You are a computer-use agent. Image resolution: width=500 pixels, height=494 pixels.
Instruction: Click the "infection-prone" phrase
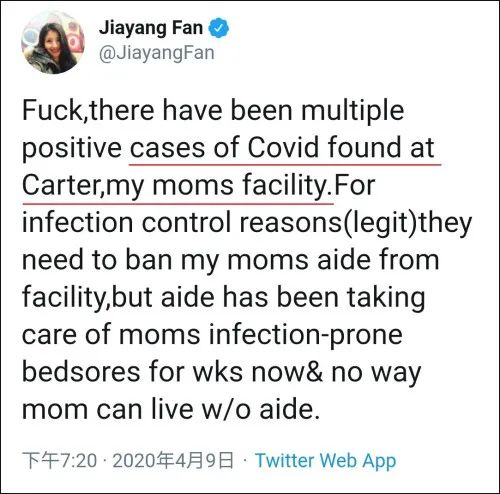click(306, 335)
